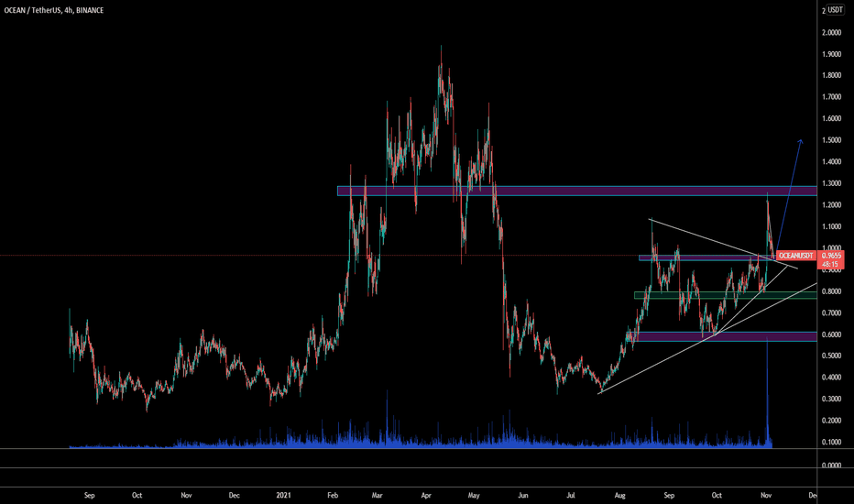The image size is (854, 504).
Task: Click the 0.6000 price axis label
Action: [831, 334]
